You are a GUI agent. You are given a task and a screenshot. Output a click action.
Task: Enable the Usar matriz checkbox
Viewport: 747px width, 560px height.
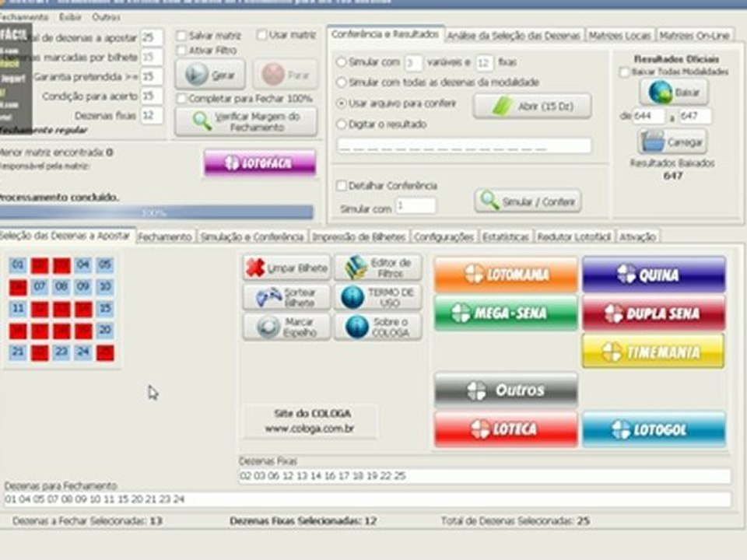point(261,35)
